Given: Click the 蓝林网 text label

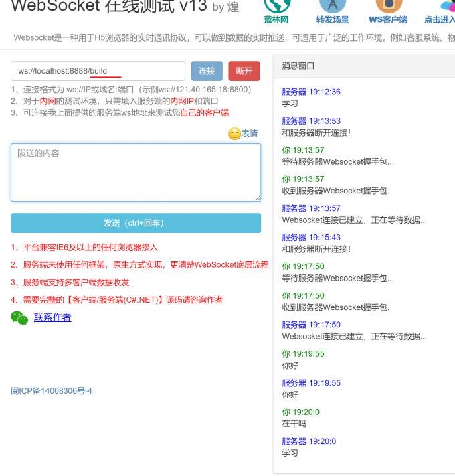Looking at the screenshot, I should point(276,20).
